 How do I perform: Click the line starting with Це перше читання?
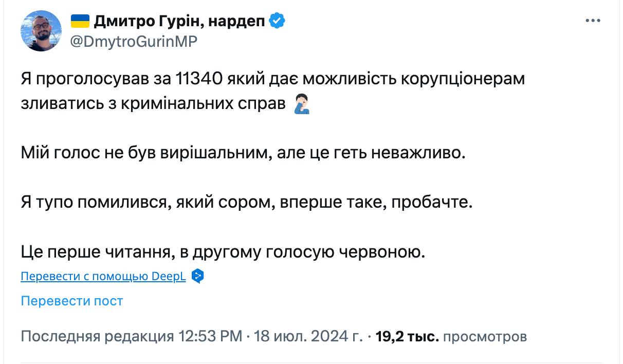click(x=224, y=252)
